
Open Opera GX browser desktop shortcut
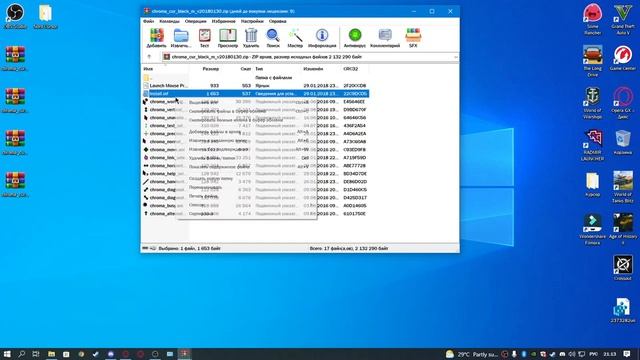(x=623, y=103)
